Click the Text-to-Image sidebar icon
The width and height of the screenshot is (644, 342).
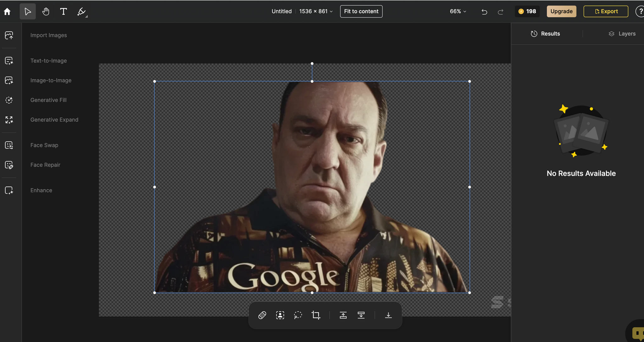point(9,61)
